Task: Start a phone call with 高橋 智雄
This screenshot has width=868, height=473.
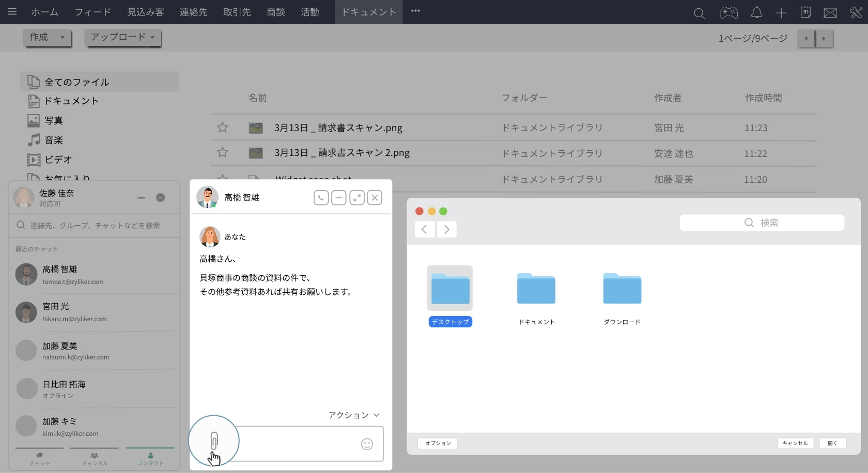Action: click(321, 198)
